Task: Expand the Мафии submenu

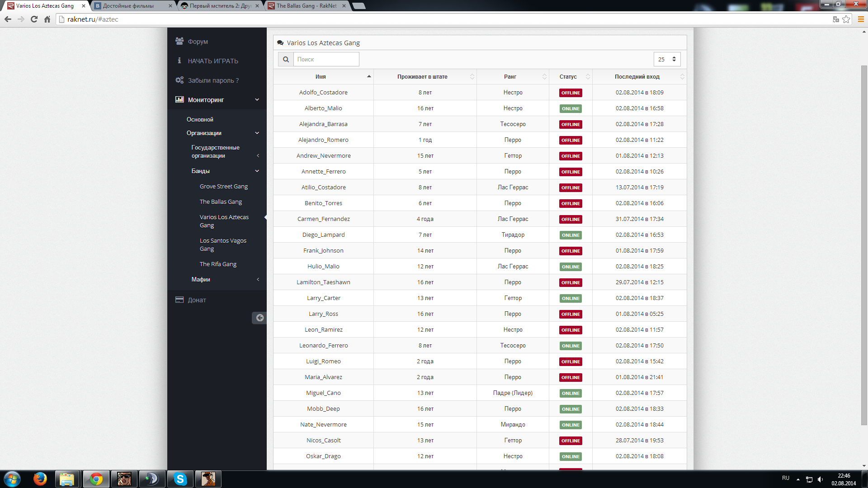Action: [201, 280]
